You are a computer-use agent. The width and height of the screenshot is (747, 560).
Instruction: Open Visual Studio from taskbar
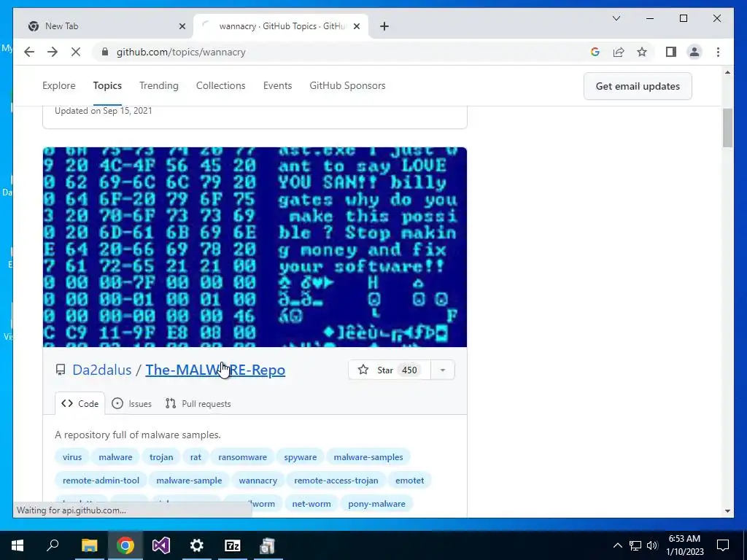click(x=161, y=545)
